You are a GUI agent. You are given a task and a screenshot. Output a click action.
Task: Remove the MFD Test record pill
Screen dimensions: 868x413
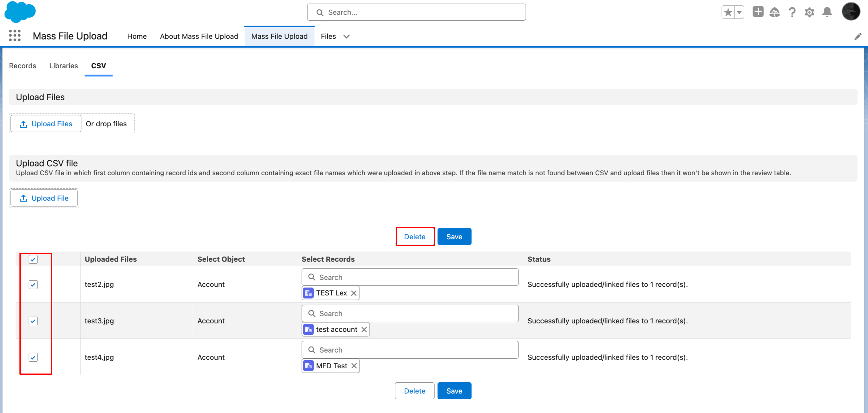tap(354, 366)
